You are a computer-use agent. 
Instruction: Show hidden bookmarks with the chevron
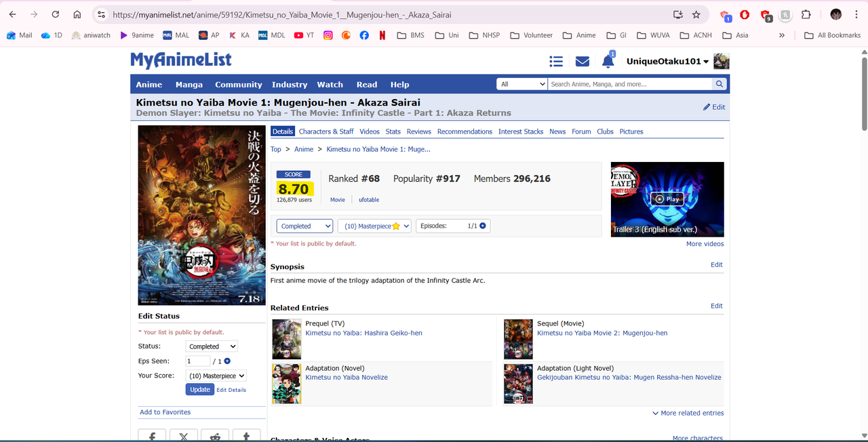point(782,35)
